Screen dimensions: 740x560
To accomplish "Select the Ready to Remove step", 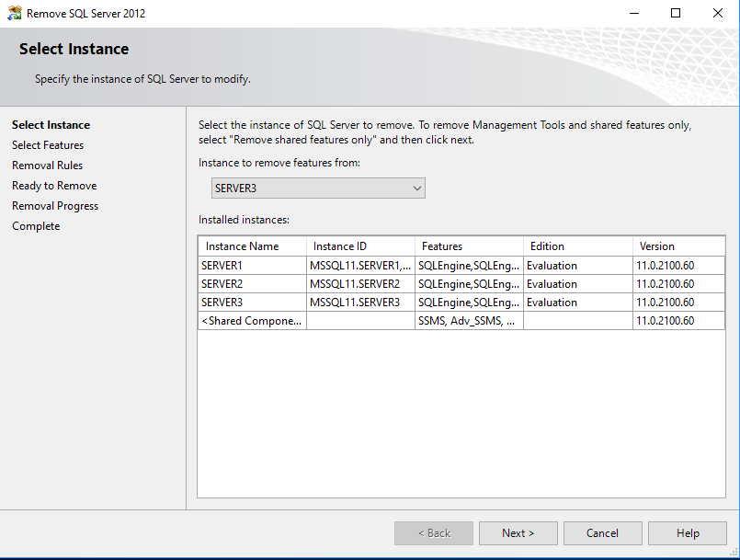I will (53, 185).
